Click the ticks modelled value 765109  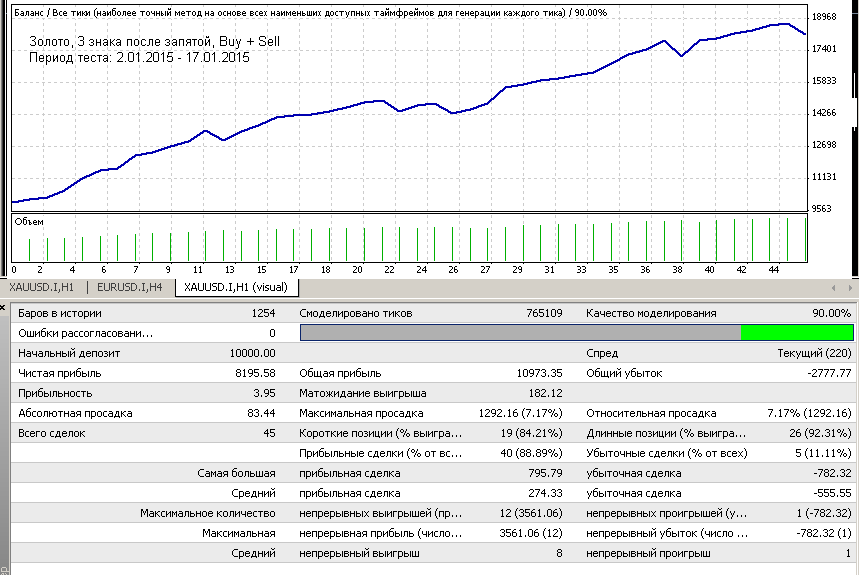[x=544, y=313]
